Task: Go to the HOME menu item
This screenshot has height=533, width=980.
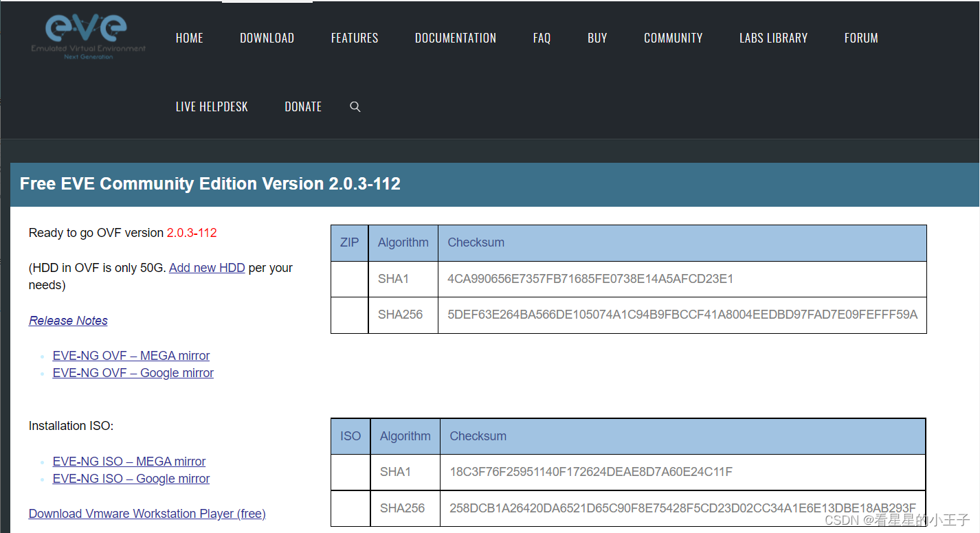Action: (x=190, y=38)
